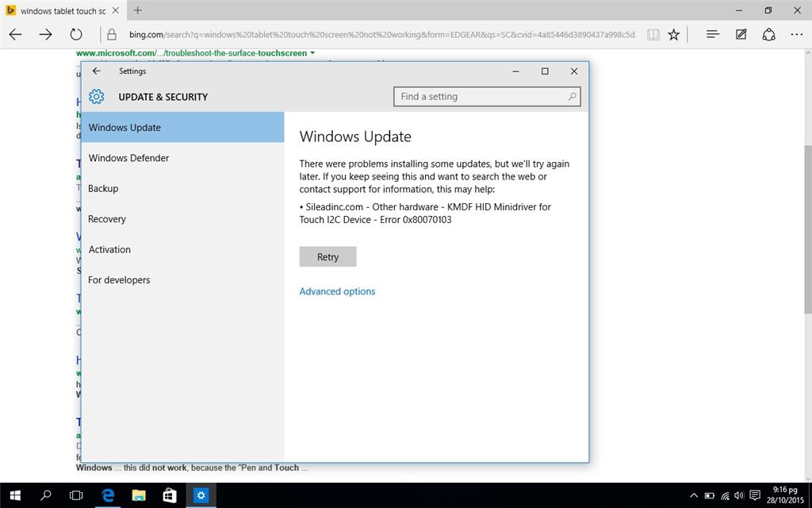This screenshot has width=812, height=508.
Task: Switch to Edge in the taskbar
Action: (x=108, y=495)
